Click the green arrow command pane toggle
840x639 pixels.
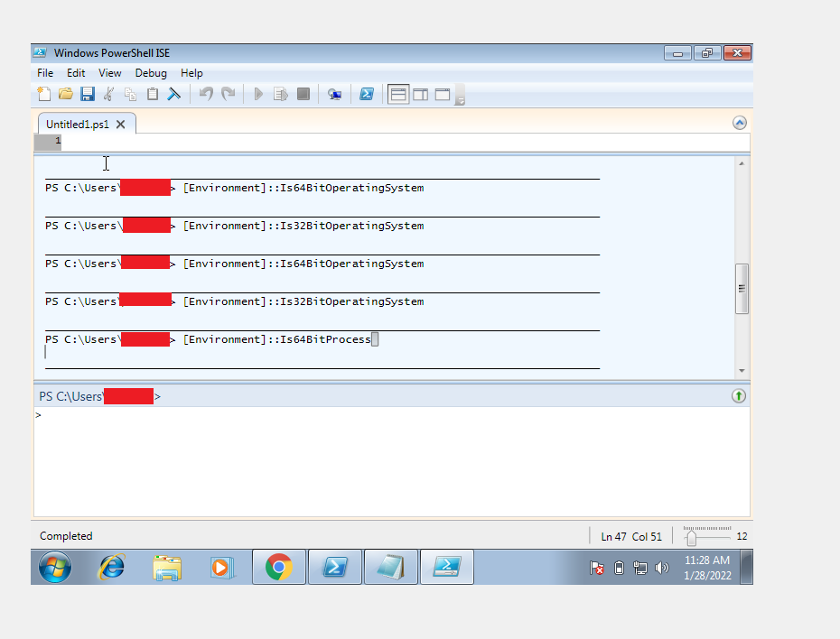click(739, 396)
